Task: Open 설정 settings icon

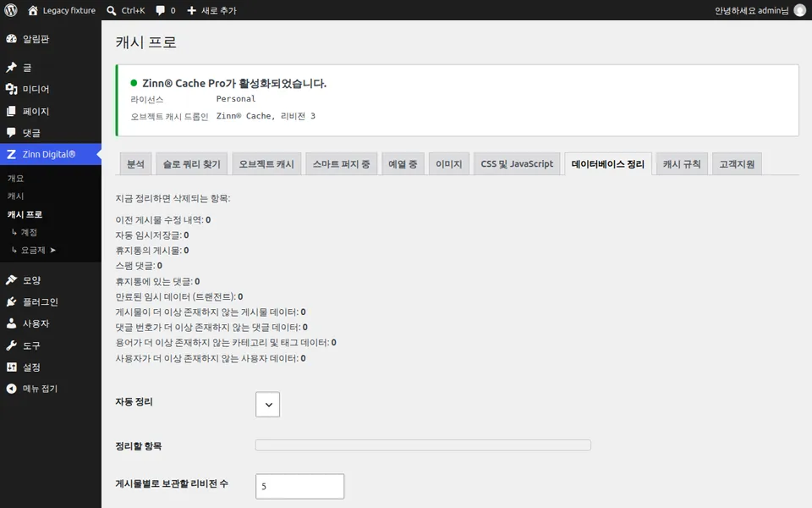Action: [x=11, y=367]
